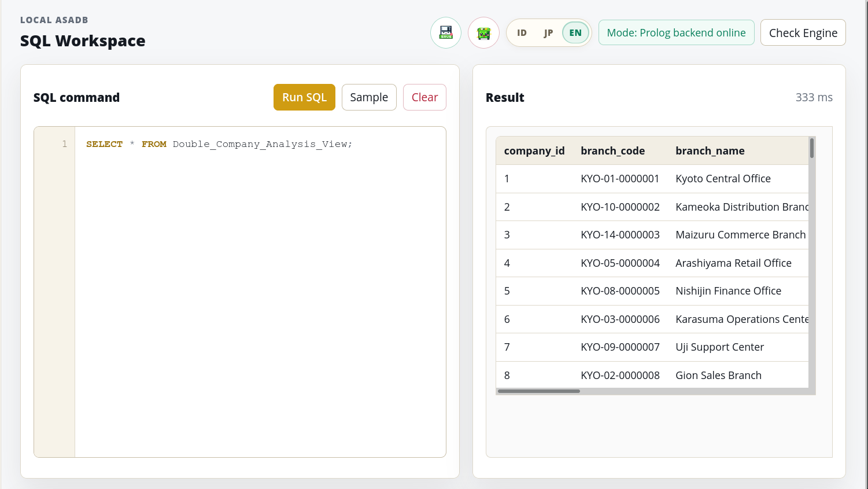
Task: Select cell KYO-14-0000003
Action: click(x=620, y=235)
